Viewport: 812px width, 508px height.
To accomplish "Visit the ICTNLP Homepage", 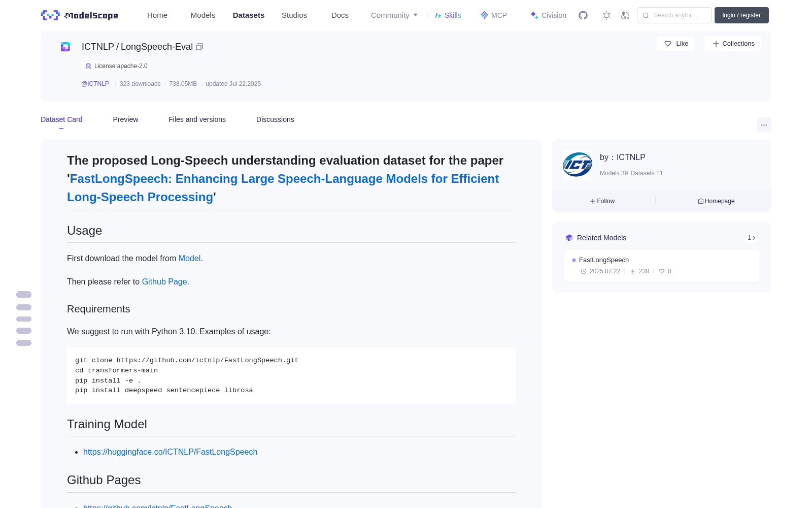I will pos(716,201).
